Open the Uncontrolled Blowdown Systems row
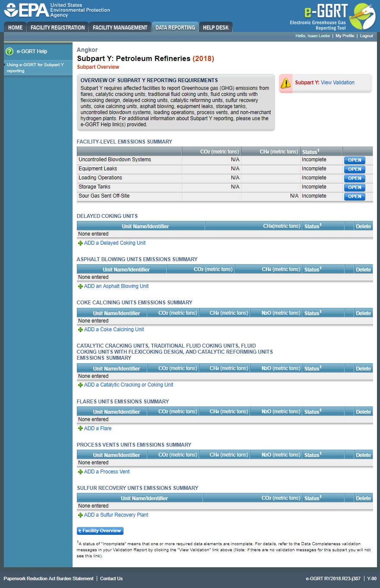This screenshot has height=588, width=380. (355, 160)
